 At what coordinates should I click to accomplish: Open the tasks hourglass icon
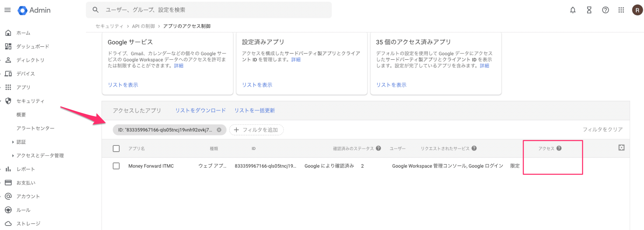[x=589, y=10]
